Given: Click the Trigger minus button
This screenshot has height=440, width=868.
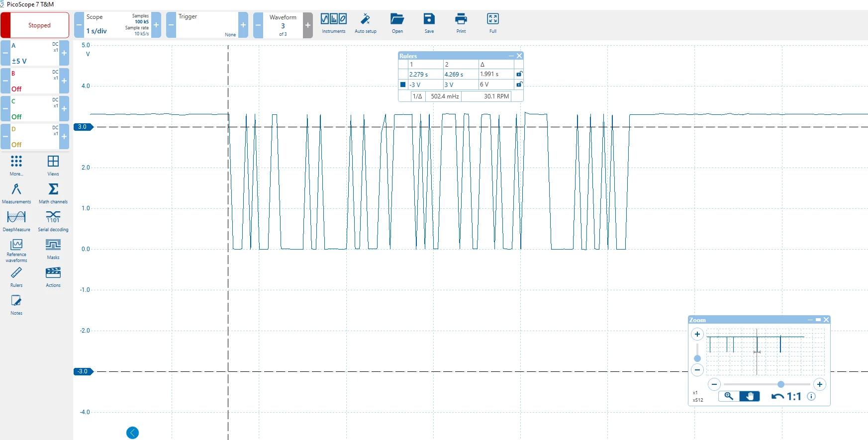Looking at the screenshot, I should [171, 25].
